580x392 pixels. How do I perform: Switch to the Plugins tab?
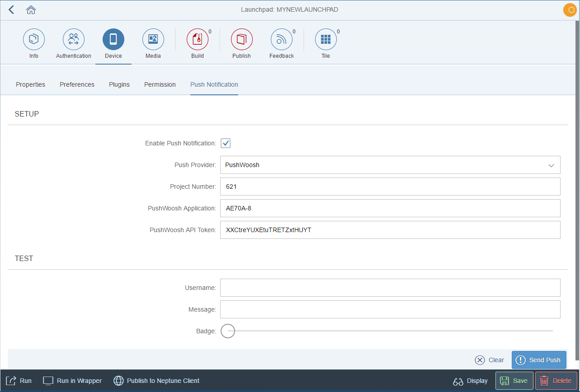coord(119,84)
